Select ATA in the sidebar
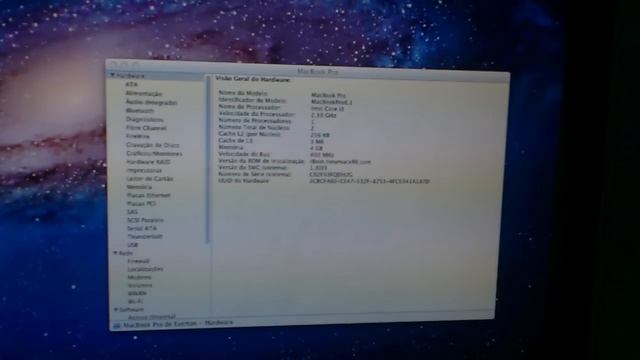This screenshot has height=360, width=640. 132,84
